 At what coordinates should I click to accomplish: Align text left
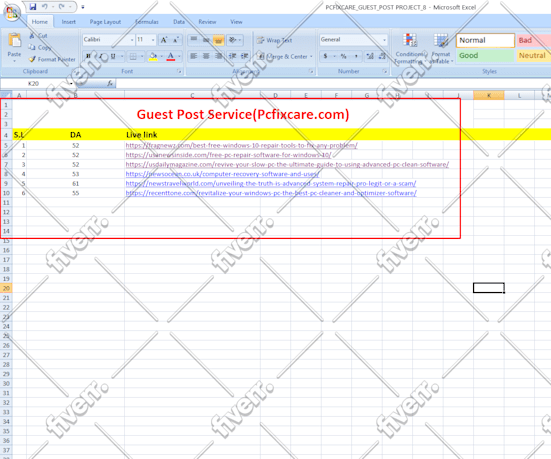pyautogui.click(x=194, y=56)
